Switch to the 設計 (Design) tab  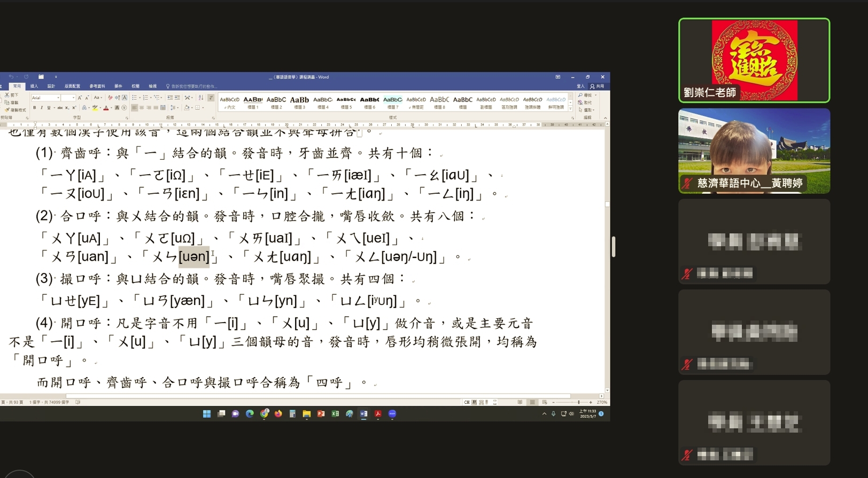tap(51, 86)
